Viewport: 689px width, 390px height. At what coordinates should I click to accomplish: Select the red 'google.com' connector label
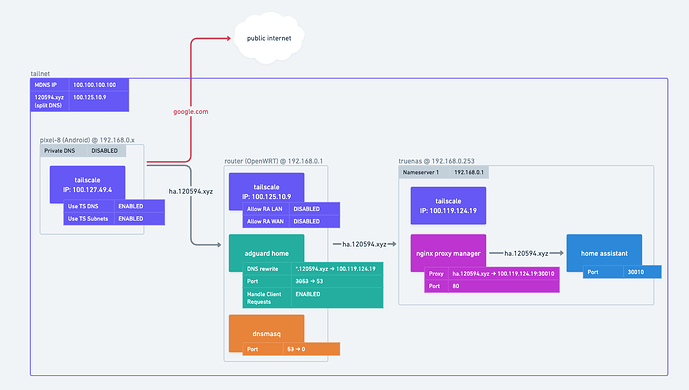[x=191, y=112]
